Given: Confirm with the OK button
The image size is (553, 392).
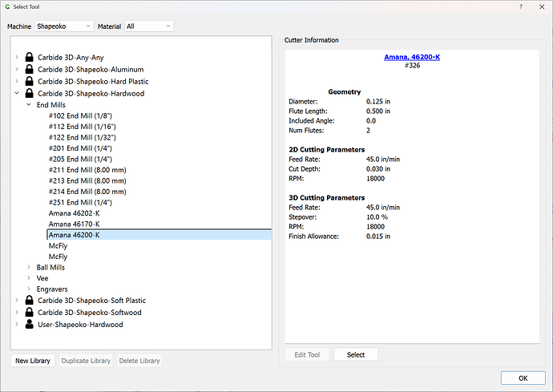Looking at the screenshot, I should pos(523,378).
